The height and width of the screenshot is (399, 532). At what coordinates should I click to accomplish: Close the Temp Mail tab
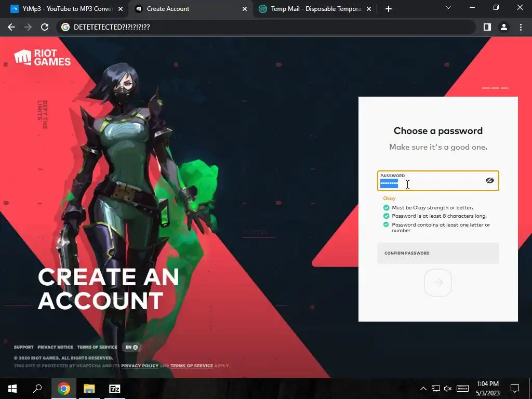click(369, 9)
